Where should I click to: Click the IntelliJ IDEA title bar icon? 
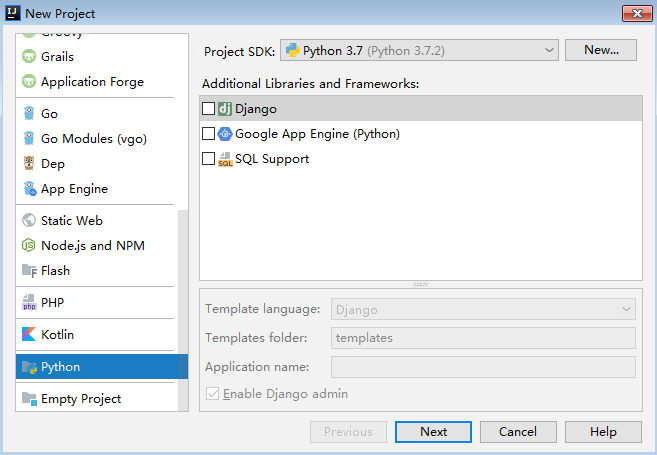pyautogui.click(x=13, y=13)
